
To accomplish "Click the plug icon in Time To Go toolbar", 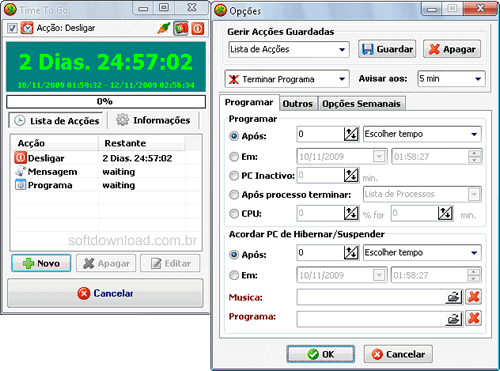I will click(164, 28).
